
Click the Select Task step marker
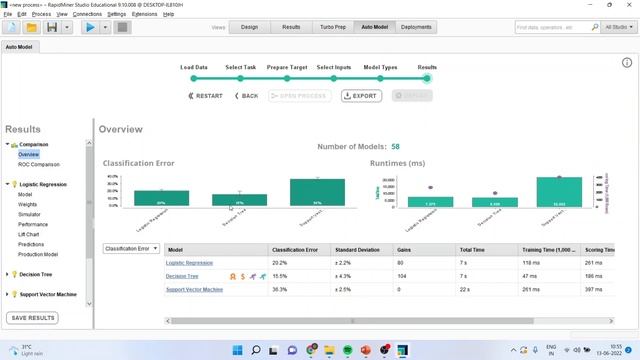(x=240, y=78)
